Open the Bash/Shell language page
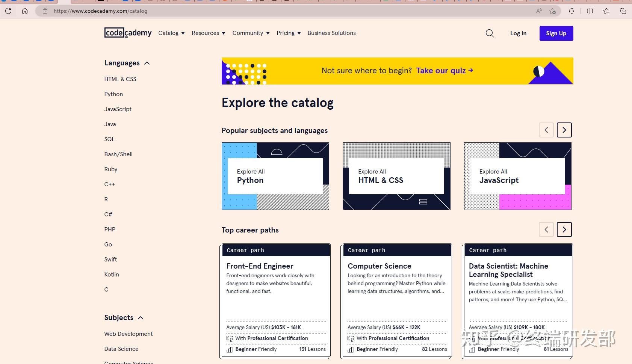The image size is (632, 364). [x=118, y=154]
